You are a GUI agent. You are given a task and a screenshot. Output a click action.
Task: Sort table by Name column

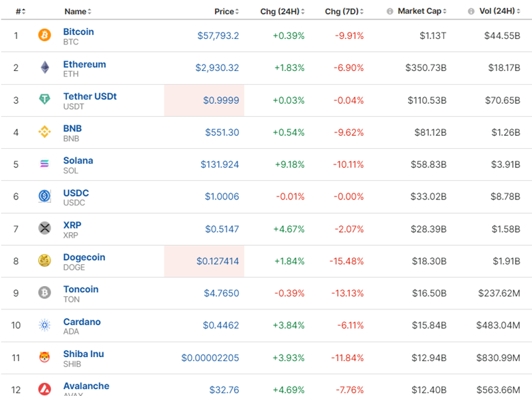tap(78, 12)
